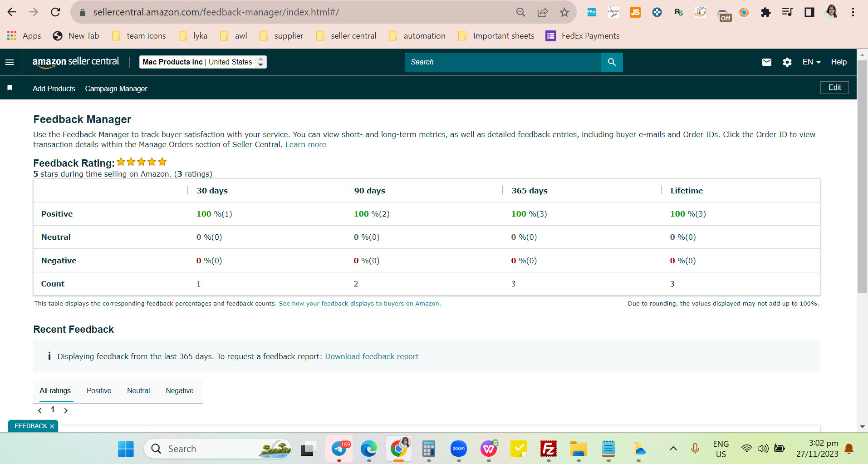Open File Explorer from the taskbar
The image size is (868, 464).
coord(579,449)
